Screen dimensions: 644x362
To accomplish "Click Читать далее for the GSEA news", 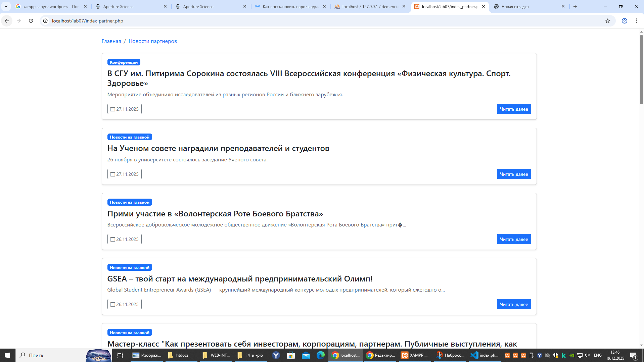I will (513, 304).
